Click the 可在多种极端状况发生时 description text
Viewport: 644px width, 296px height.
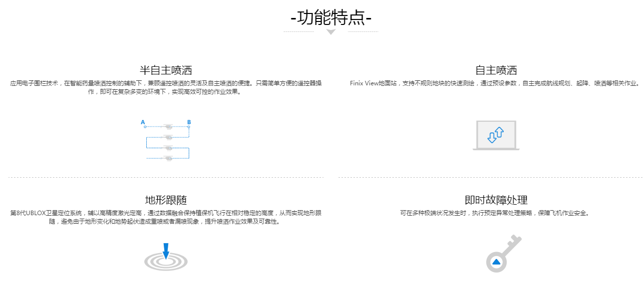[x=495, y=213]
